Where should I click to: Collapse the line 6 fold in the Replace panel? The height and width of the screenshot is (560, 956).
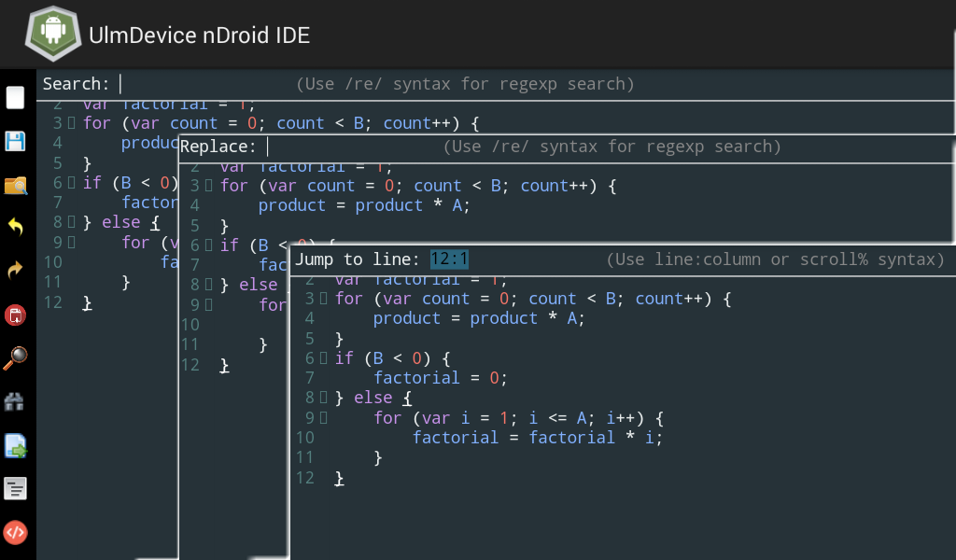208,245
